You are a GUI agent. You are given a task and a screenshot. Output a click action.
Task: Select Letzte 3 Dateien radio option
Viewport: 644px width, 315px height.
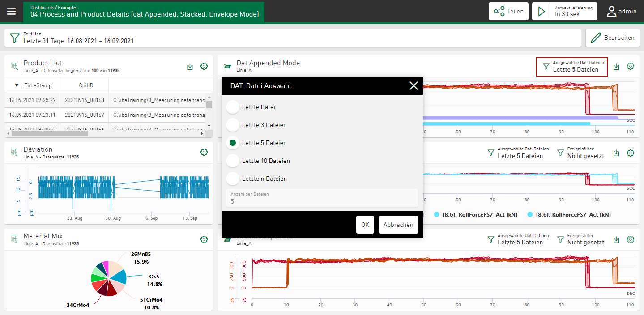point(233,125)
